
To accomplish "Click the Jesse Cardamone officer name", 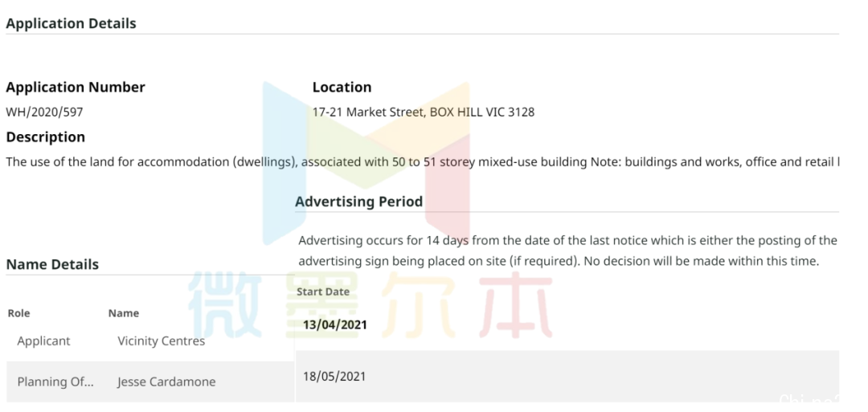I will coord(166,381).
